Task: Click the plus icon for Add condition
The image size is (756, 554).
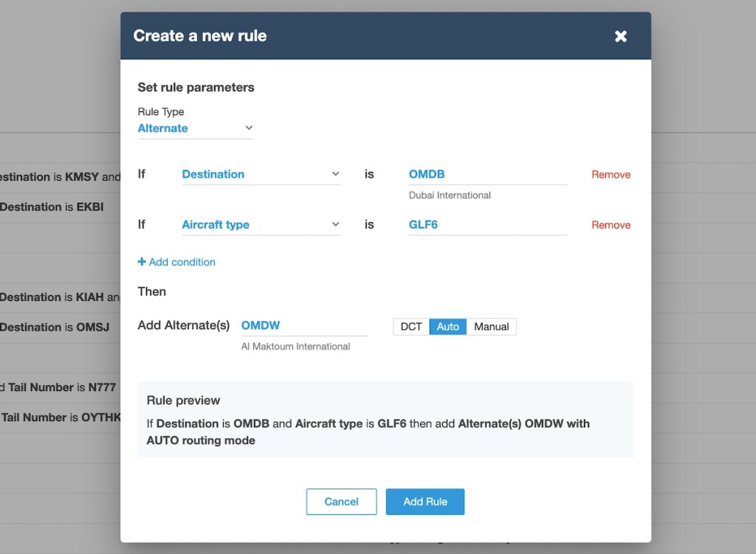Action: click(x=142, y=262)
